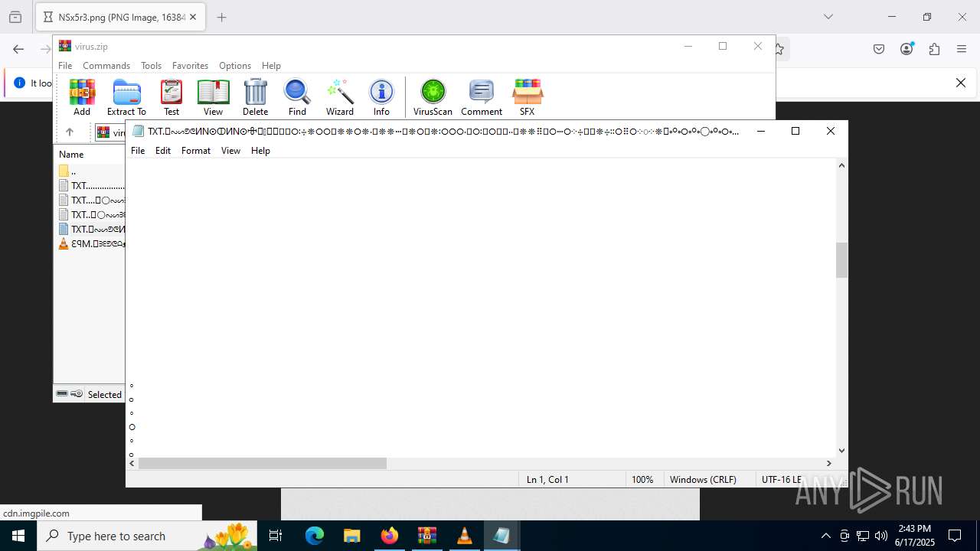This screenshot has height=551, width=980.
Task: Start VirusScan on the archive
Action: coord(433,97)
